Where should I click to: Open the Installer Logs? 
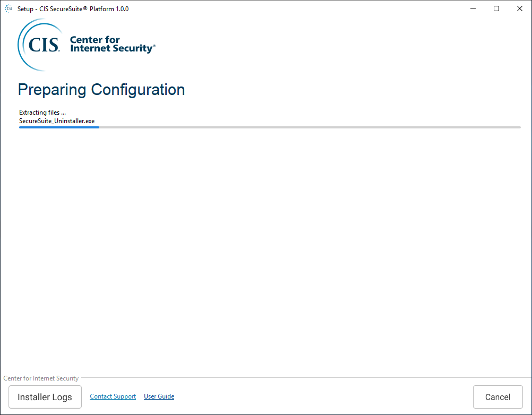tap(45, 397)
